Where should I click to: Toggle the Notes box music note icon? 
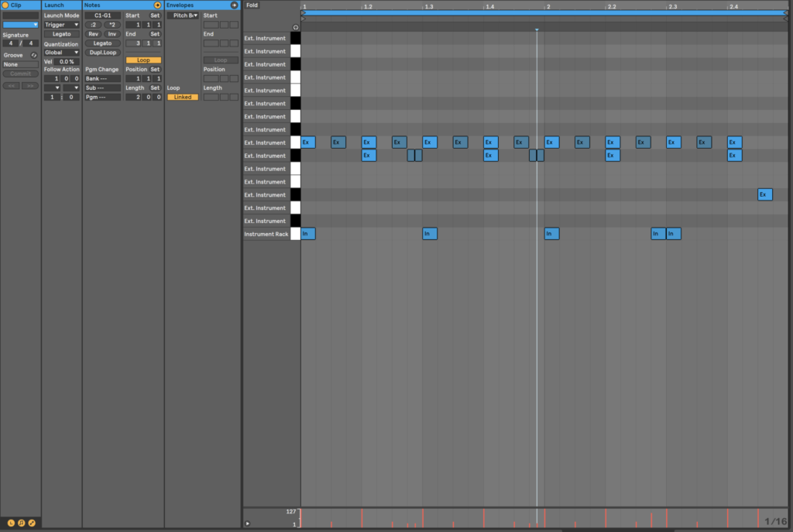(21, 523)
